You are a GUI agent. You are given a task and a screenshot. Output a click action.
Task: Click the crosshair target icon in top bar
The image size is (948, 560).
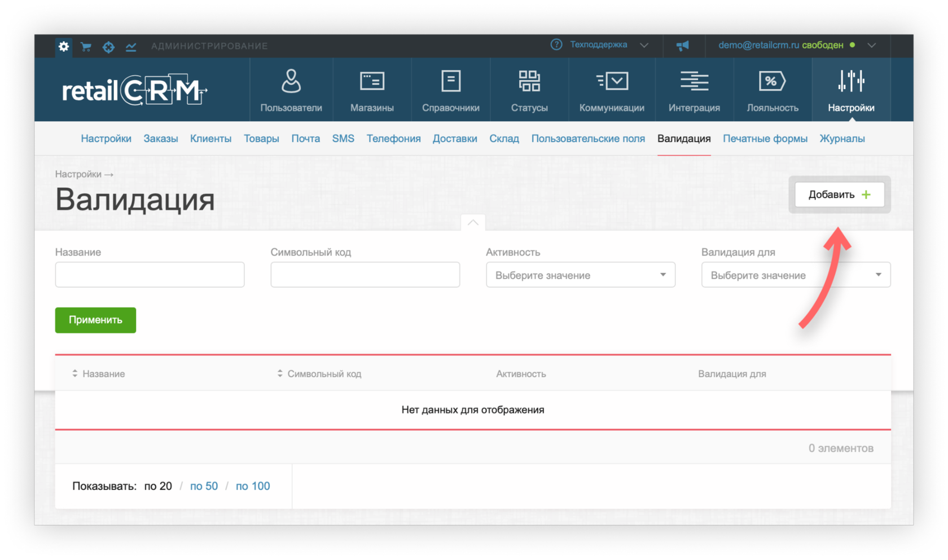coord(108,47)
